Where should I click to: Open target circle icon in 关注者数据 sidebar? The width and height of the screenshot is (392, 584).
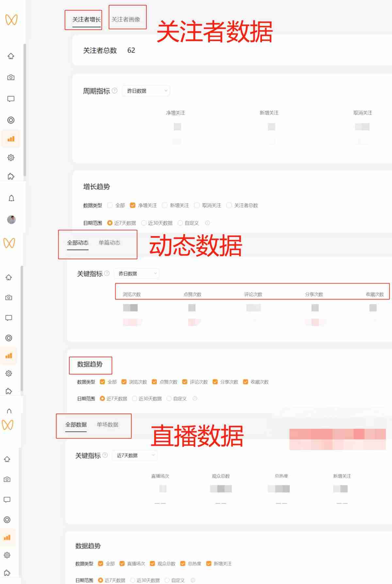coord(11,120)
